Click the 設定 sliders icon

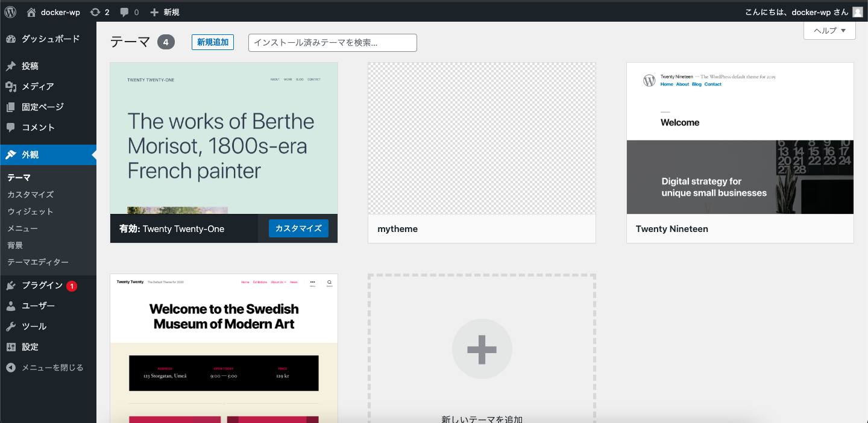[x=11, y=347]
